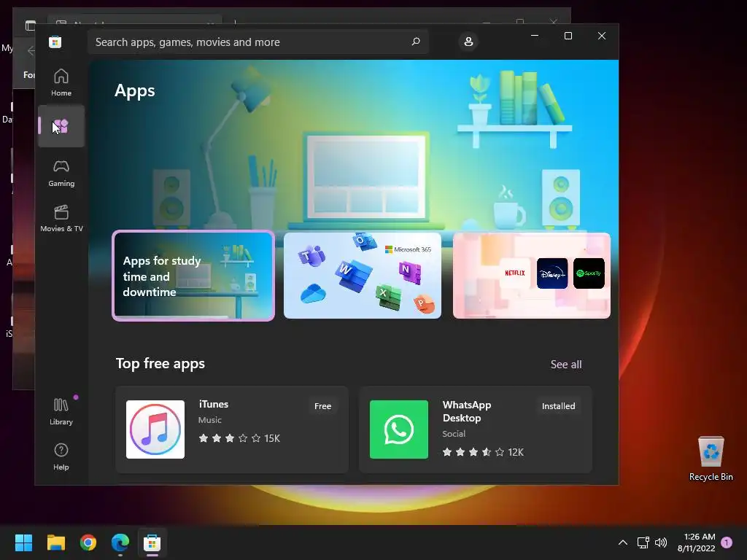Viewport: 747px width, 560px height.
Task: Click the search magnifier icon
Action: (415, 42)
